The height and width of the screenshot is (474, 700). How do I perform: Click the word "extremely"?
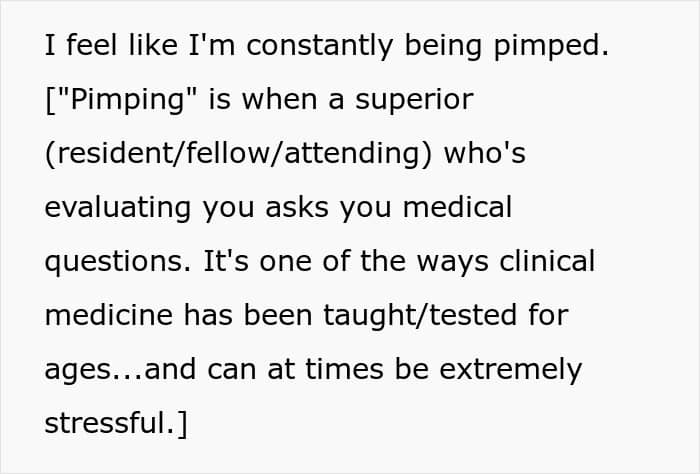click(511, 370)
